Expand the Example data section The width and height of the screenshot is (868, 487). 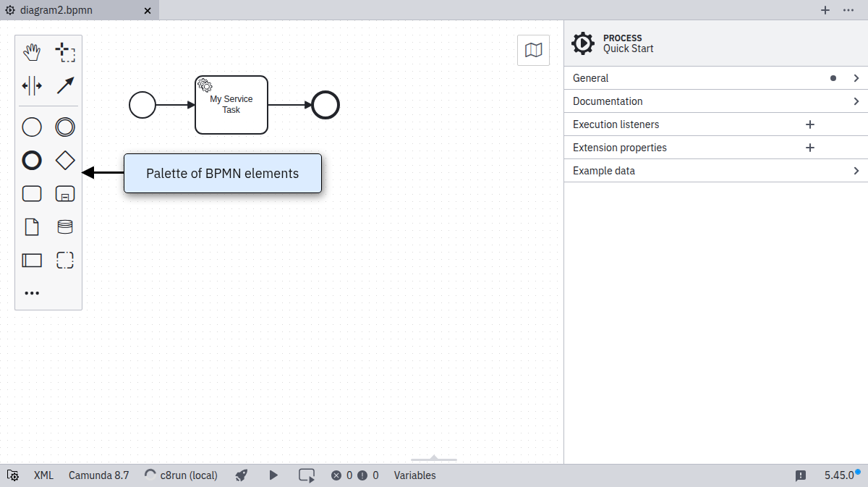click(715, 171)
